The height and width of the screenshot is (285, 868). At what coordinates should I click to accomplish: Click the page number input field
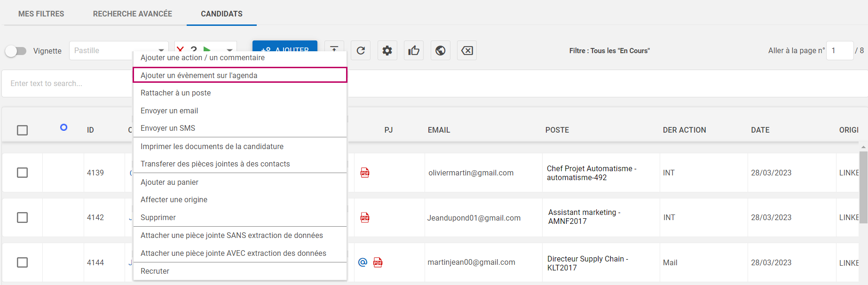point(839,50)
